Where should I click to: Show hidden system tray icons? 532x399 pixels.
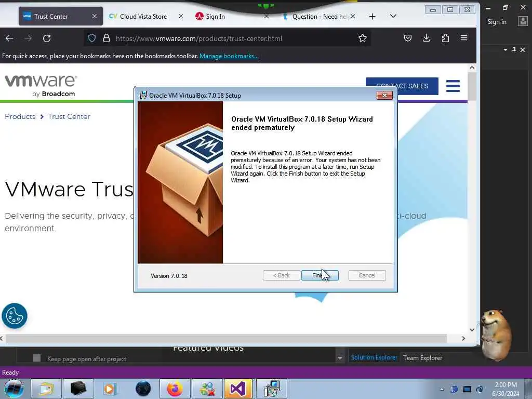point(442,389)
